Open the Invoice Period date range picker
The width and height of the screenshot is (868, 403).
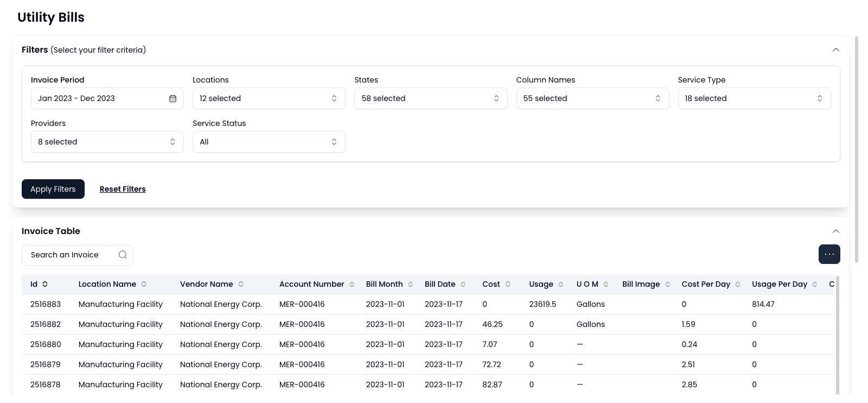[107, 98]
